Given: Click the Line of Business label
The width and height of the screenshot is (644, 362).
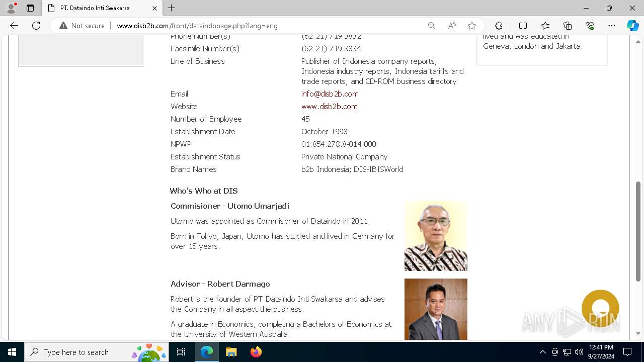Looking at the screenshot, I should [x=198, y=61].
